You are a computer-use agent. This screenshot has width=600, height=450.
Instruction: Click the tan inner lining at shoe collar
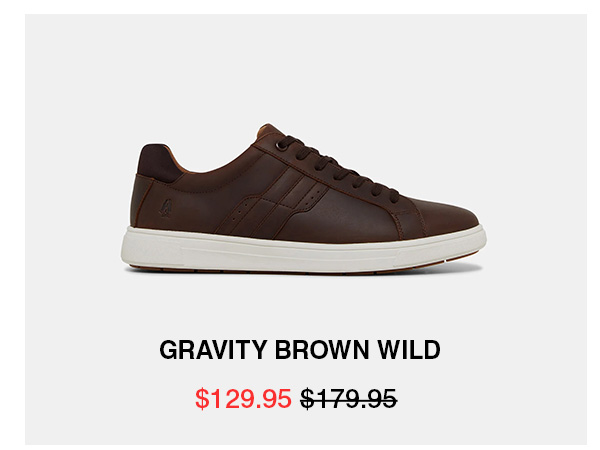click(x=179, y=161)
